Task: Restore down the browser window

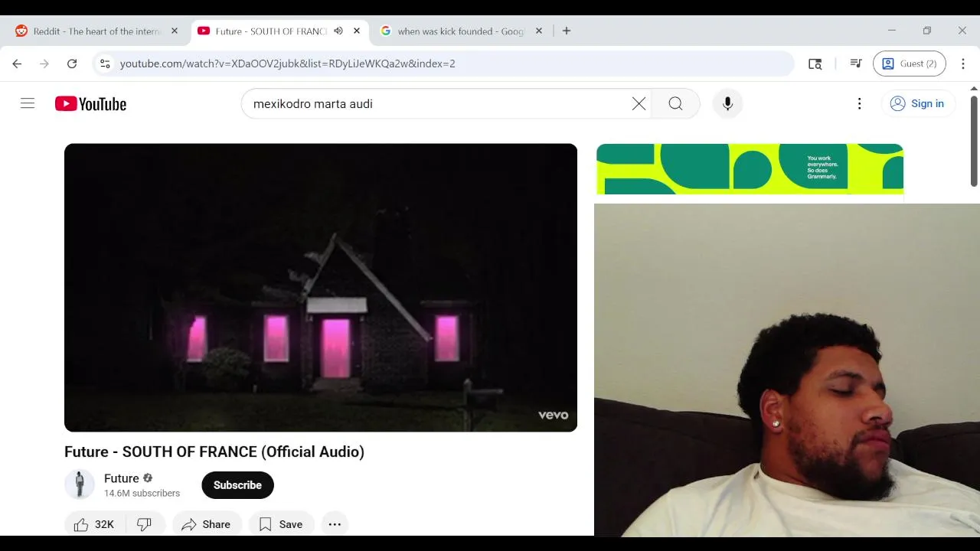Action: click(927, 31)
